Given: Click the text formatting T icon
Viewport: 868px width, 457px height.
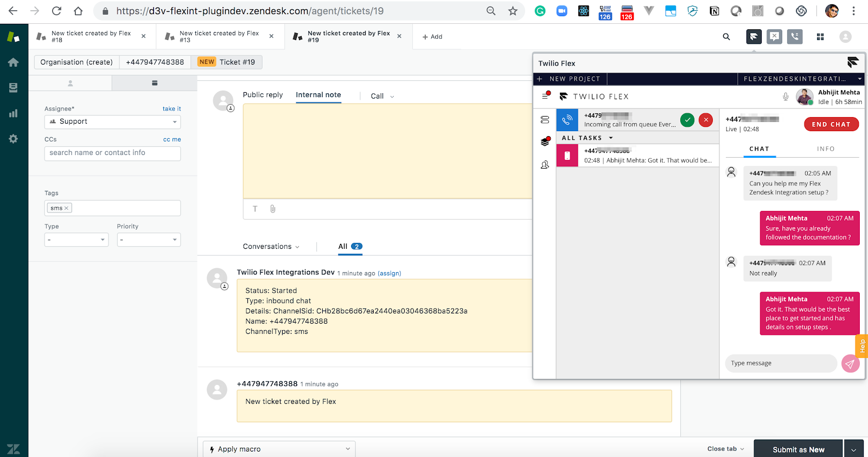Looking at the screenshot, I should coord(255,209).
